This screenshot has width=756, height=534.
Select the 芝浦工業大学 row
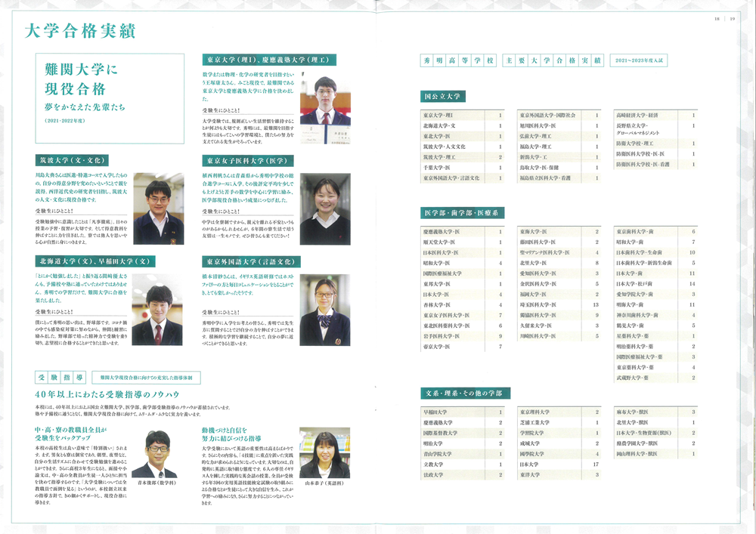[559, 423]
